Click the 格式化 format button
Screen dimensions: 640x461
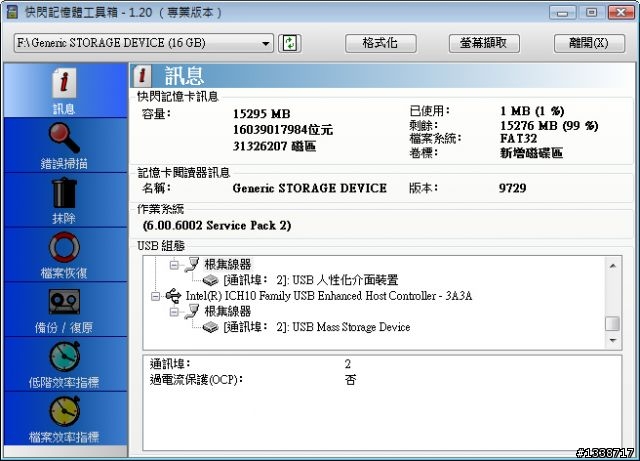pos(380,43)
